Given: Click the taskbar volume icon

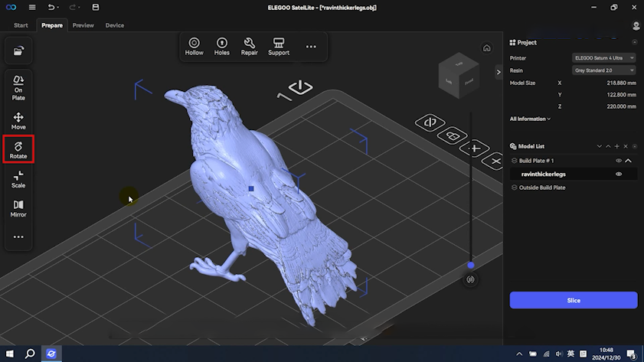Looking at the screenshot, I should (558, 354).
